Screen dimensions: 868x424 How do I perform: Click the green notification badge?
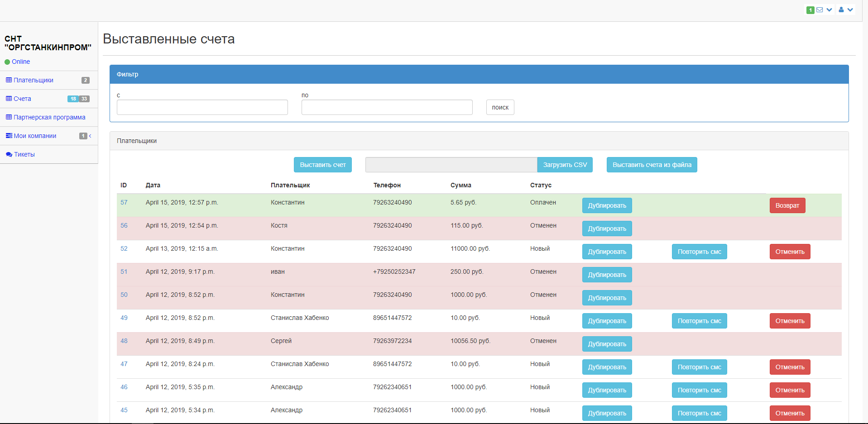pyautogui.click(x=810, y=10)
